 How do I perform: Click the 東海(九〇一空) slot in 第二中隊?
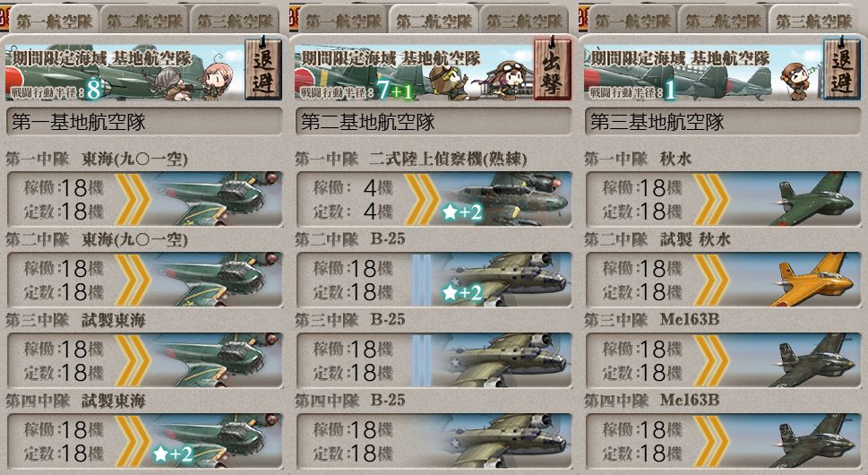pos(145,280)
